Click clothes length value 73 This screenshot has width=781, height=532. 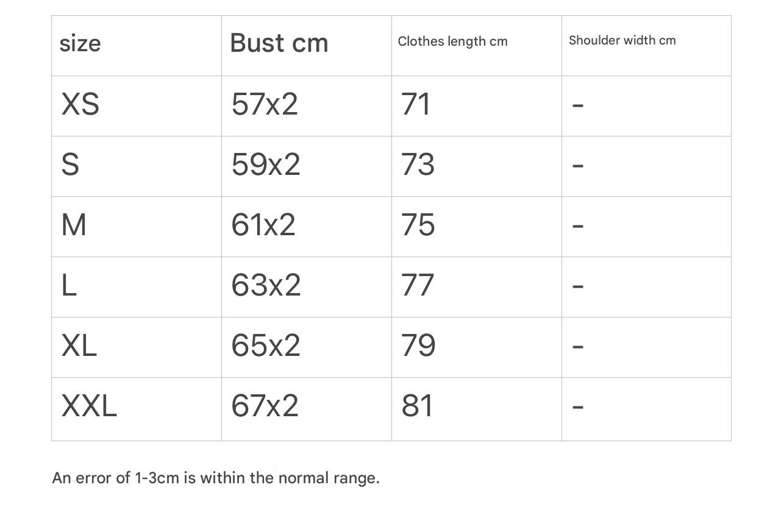[x=418, y=165]
